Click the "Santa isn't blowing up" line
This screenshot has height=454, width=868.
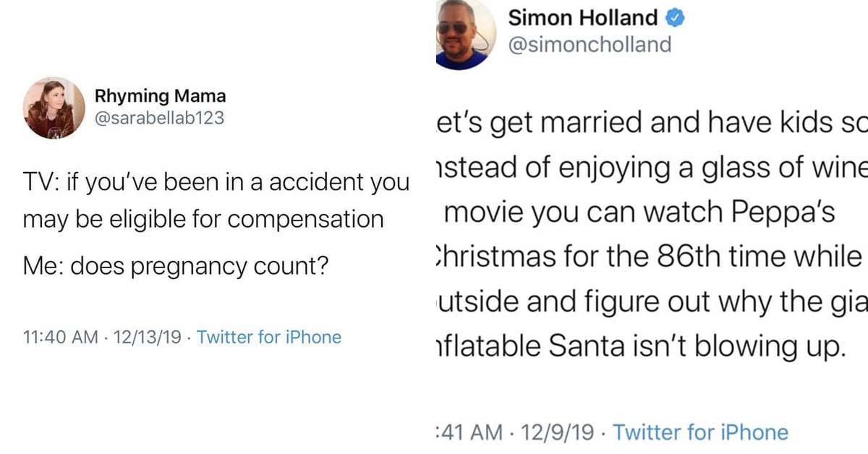pos(639,347)
